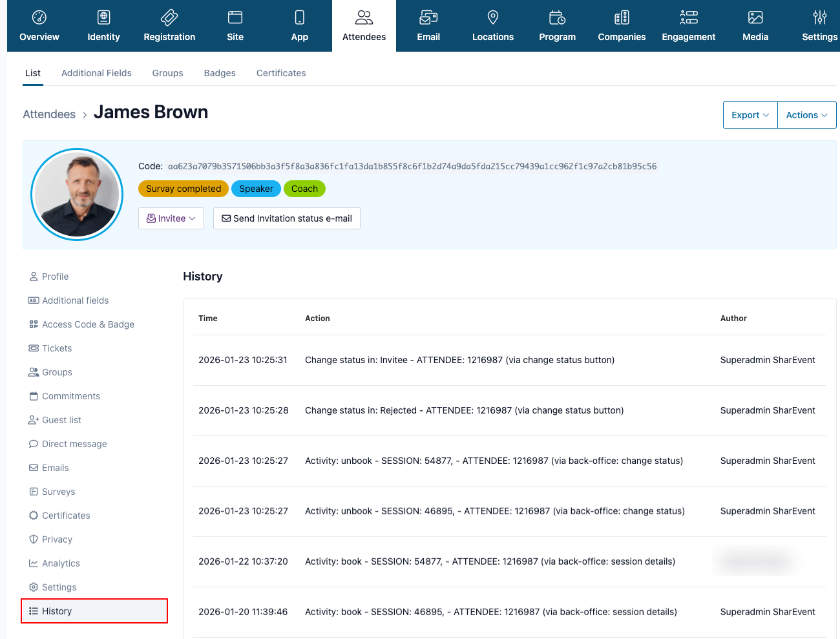Select Direct message in the sidebar

point(74,444)
